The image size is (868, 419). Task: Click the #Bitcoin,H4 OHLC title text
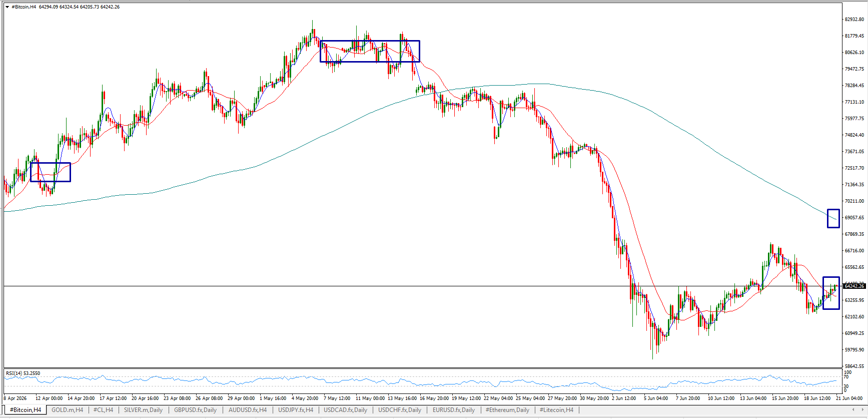pos(66,7)
